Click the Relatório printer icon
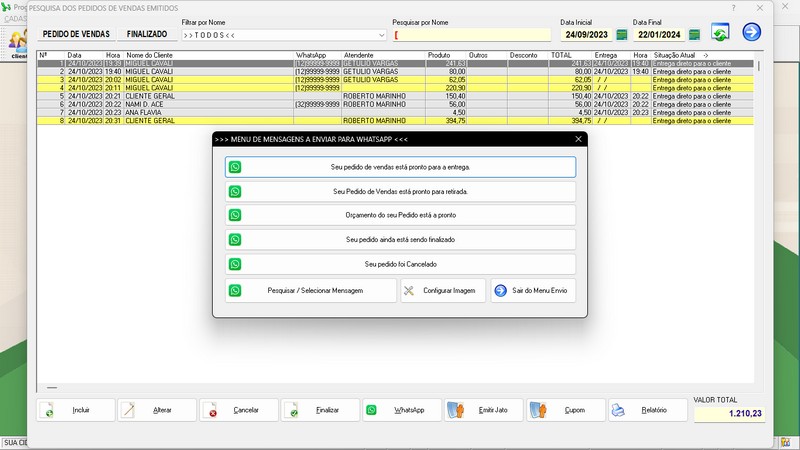Viewport: 800px width, 450px height. [x=618, y=410]
